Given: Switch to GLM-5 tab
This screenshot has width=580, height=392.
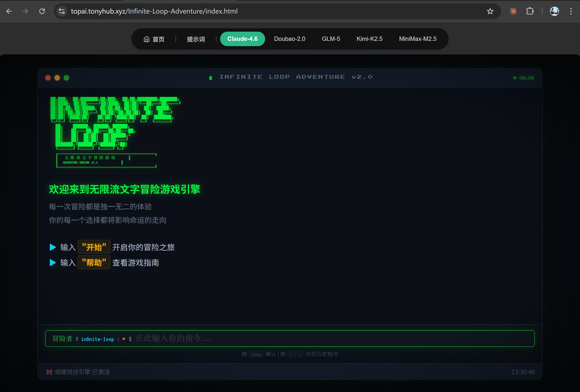Looking at the screenshot, I should click(x=331, y=39).
